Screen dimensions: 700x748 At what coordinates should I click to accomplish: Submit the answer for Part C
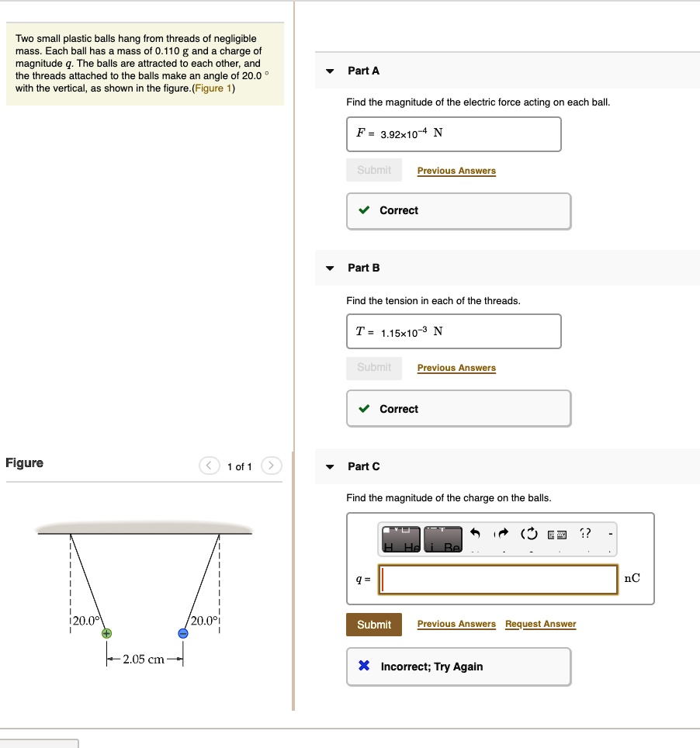click(x=374, y=624)
